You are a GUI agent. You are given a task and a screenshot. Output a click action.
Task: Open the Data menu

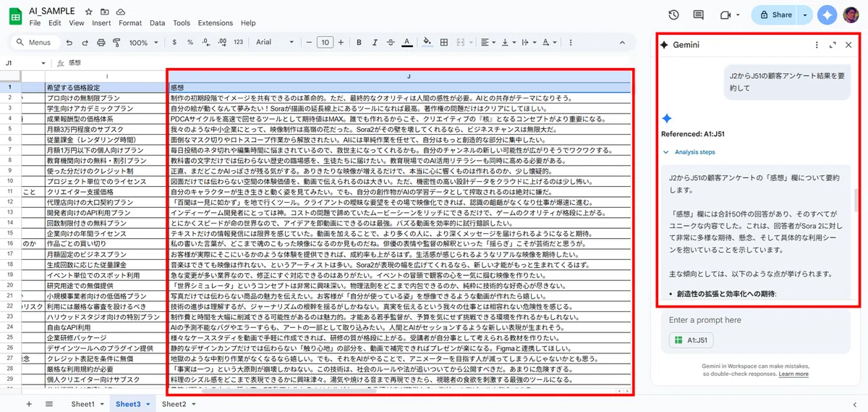tap(157, 23)
